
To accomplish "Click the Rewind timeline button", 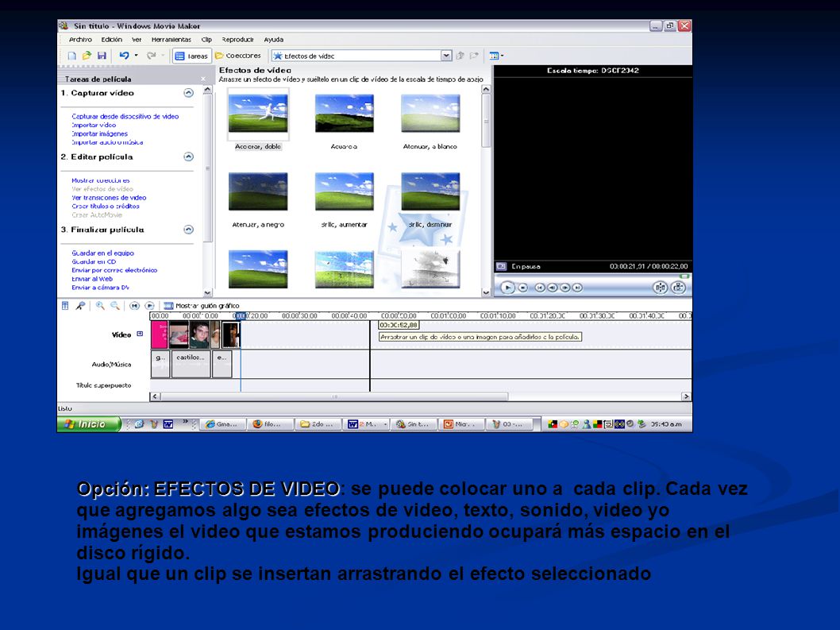I will point(134,306).
